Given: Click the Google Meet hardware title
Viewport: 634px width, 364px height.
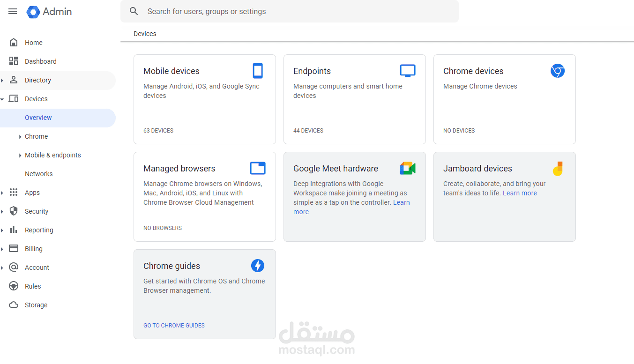Looking at the screenshot, I should 336,169.
